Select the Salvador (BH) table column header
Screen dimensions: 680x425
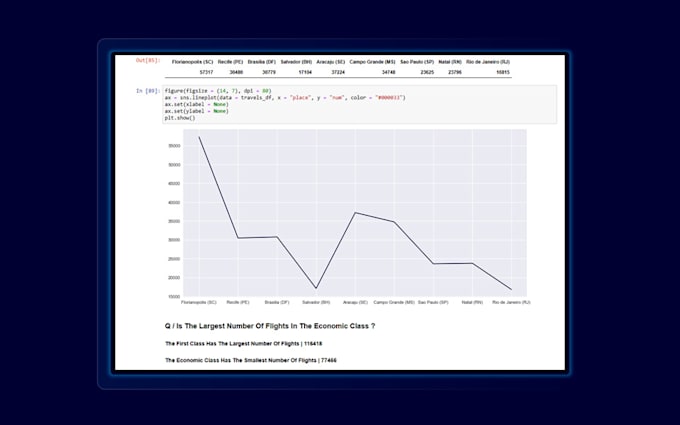pos(296,62)
